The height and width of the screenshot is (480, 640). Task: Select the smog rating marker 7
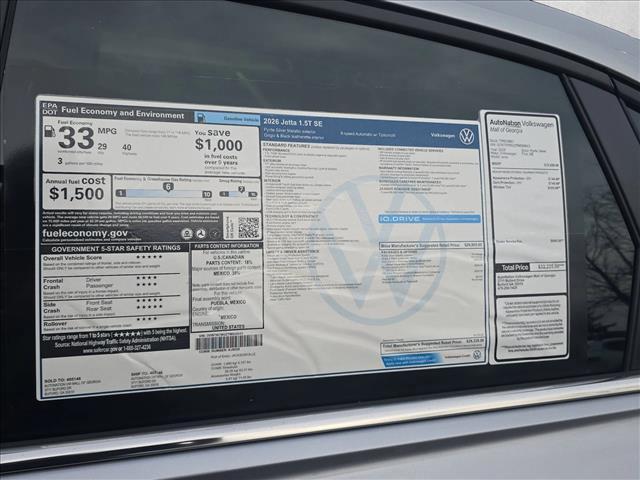[241, 189]
